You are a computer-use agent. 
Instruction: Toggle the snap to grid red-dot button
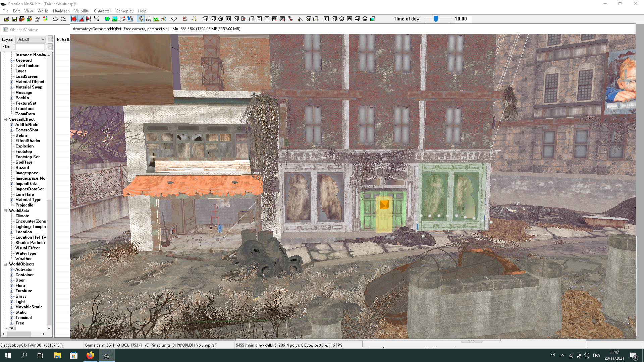(74, 19)
